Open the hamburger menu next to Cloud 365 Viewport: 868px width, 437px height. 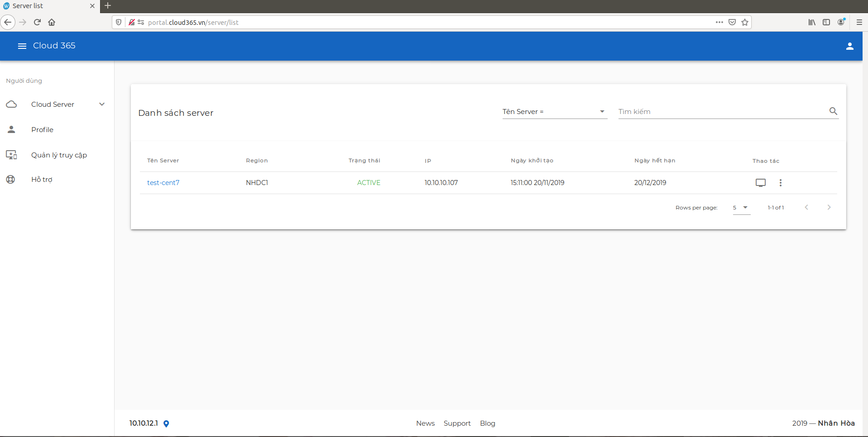(22, 46)
